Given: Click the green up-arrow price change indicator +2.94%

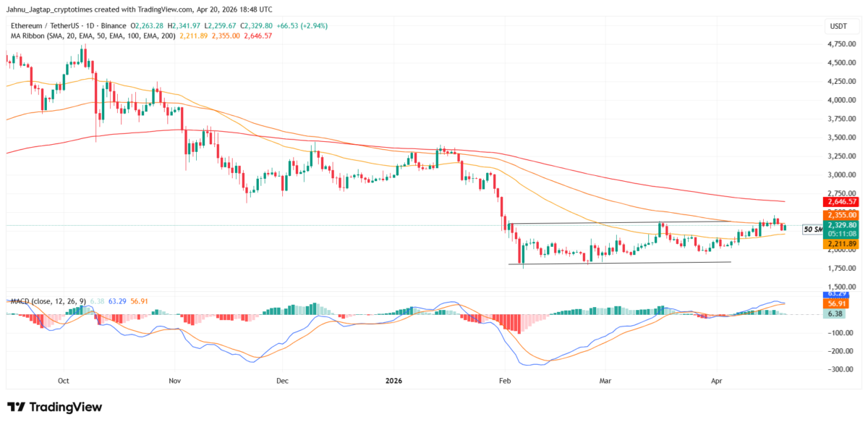Looking at the screenshot, I should [x=312, y=25].
